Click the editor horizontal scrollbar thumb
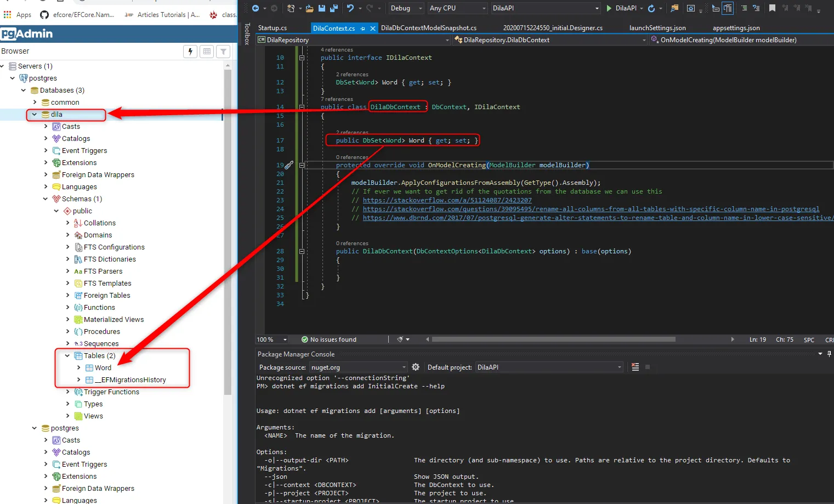The image size is (834, 504). [x=553, y=339]
